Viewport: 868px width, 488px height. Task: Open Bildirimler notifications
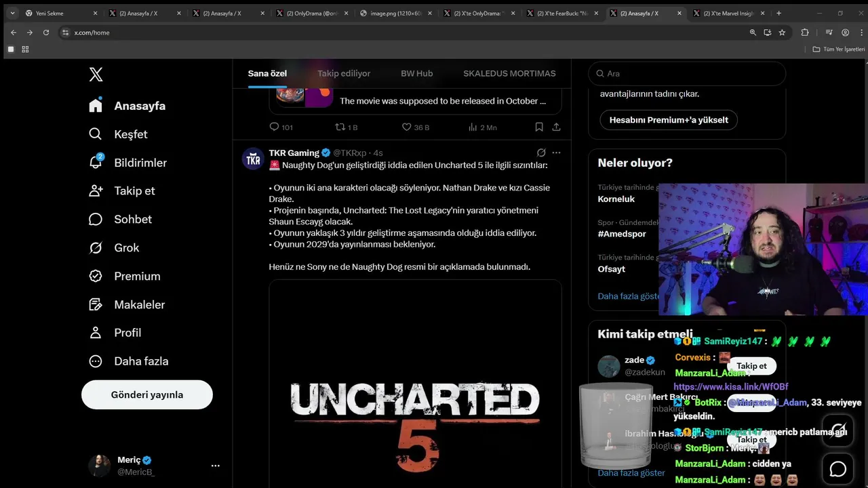[128, 163]
